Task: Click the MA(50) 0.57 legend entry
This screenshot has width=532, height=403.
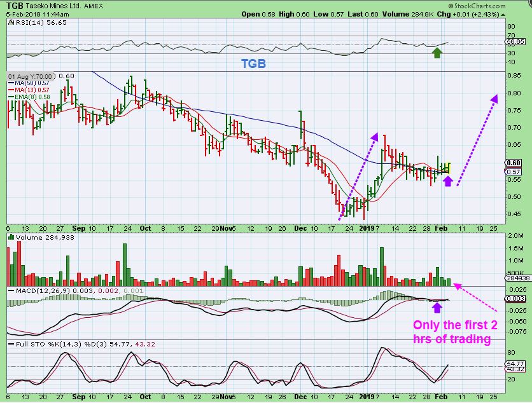Action: pos(29,83)
